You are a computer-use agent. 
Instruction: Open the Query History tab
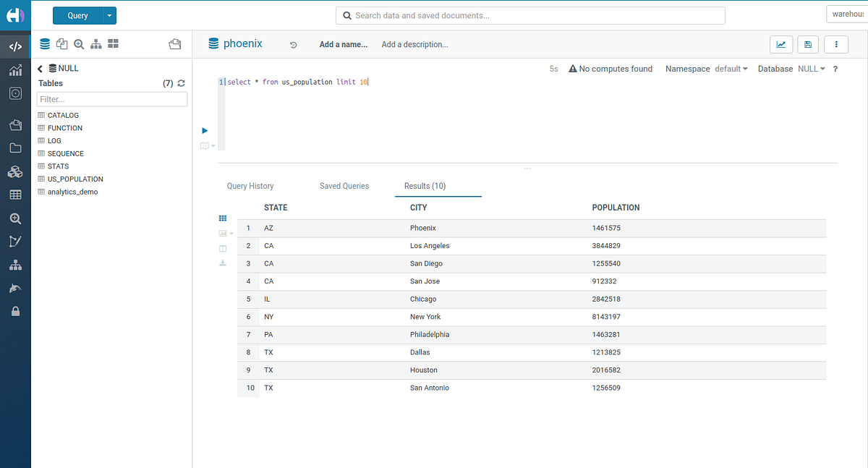coord(250,186)
